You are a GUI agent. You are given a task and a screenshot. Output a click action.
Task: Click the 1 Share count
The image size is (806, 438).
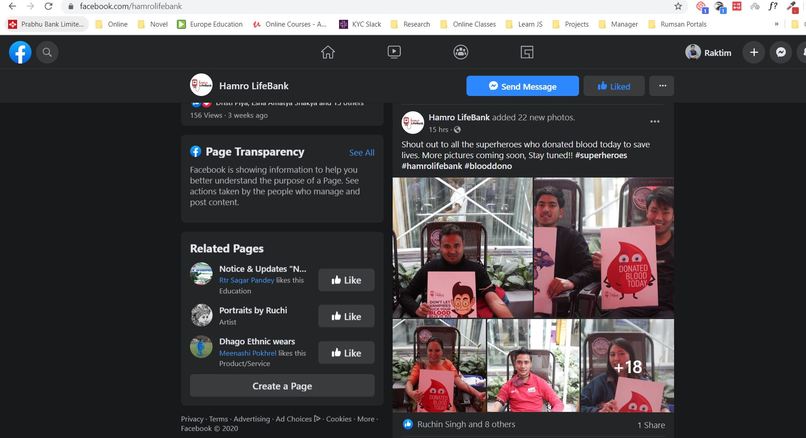pos(651,425)
